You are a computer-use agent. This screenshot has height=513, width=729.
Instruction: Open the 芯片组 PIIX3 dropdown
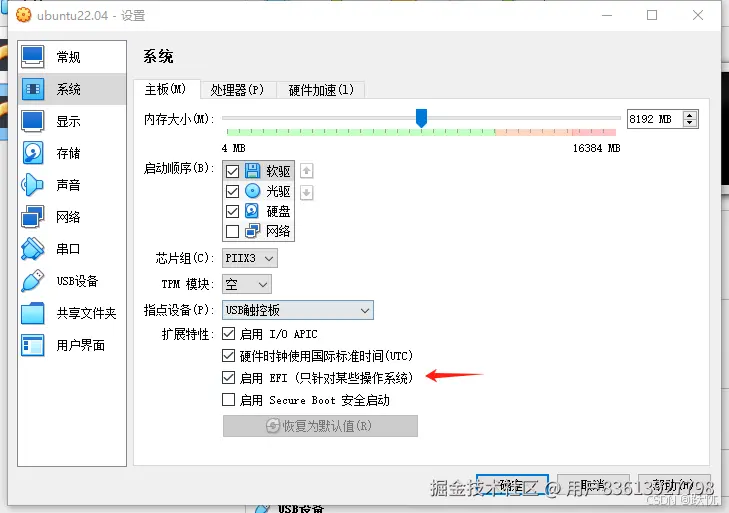250,258
